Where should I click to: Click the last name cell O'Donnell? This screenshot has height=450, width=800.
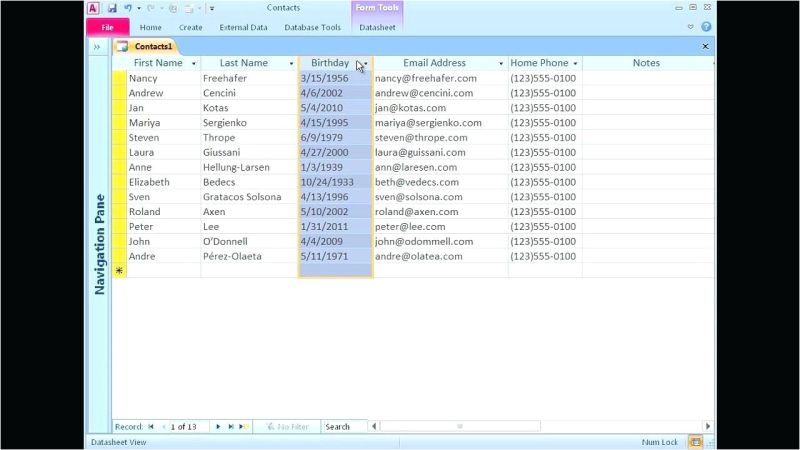tap(249, 241)
